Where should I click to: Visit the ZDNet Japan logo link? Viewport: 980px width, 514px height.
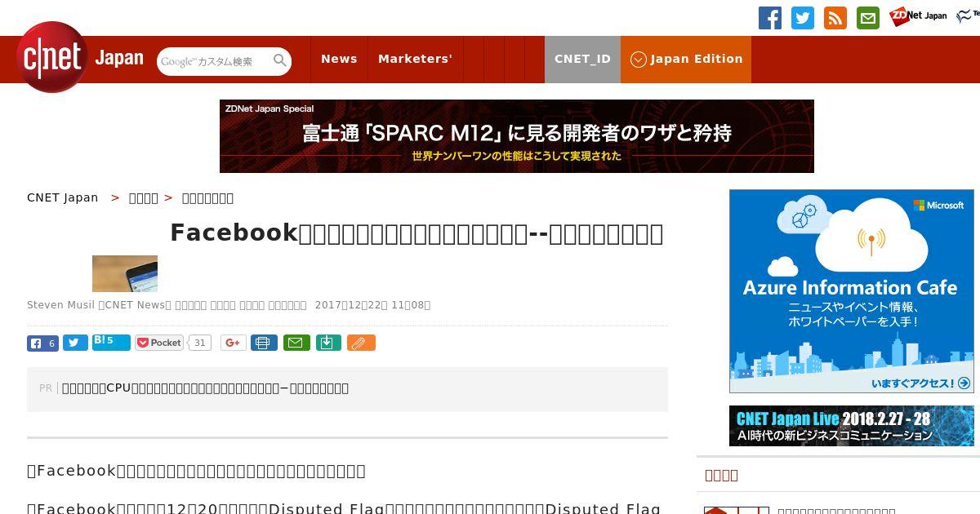[x=918, y=16]
